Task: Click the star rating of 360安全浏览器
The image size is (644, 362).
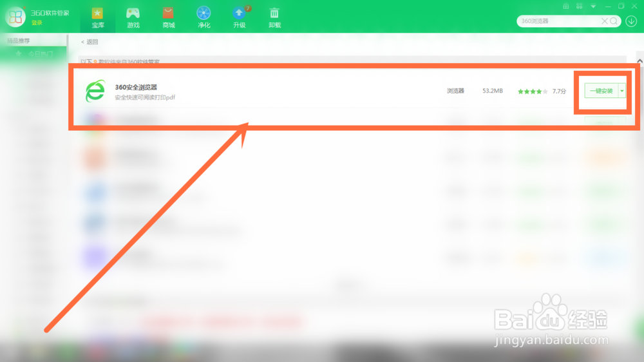Action: point(533,91)
